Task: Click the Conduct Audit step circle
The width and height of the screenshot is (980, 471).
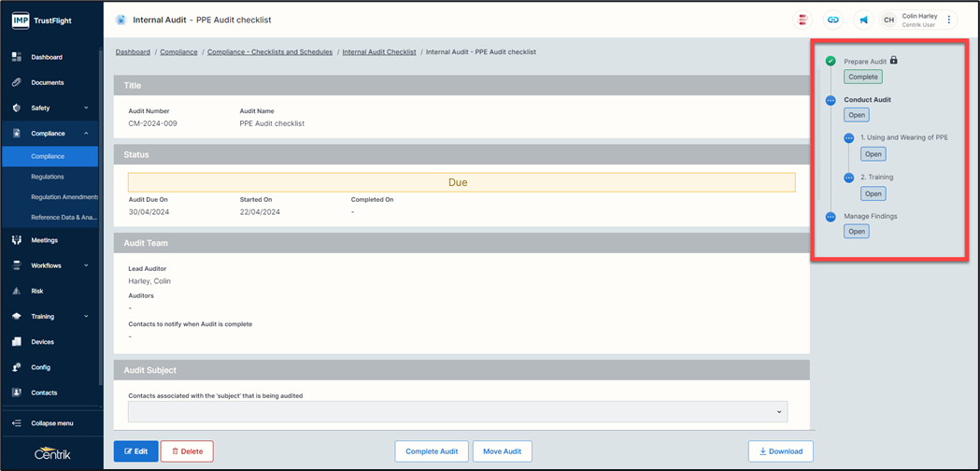Action: coord(831,100)
